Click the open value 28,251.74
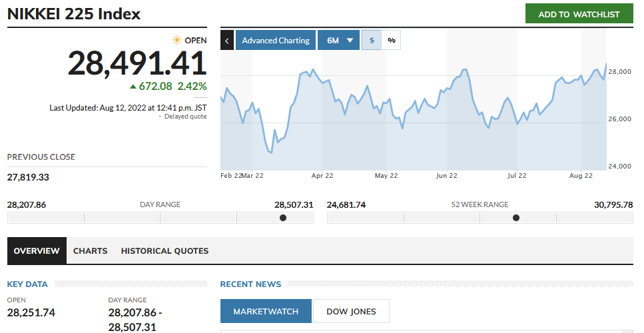644x333 pixels. click(31, 312)
